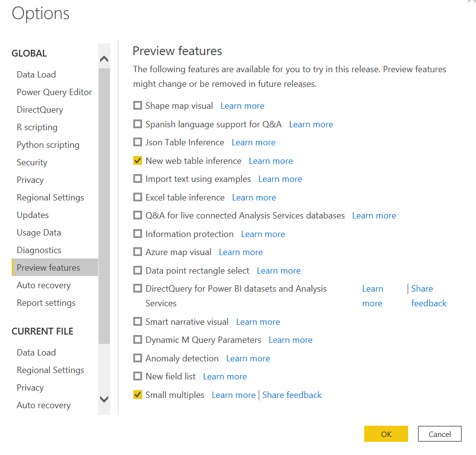Enable Azure map visual checkbox
The width and height of the screenshot is (476, 455).
(138, 252)
